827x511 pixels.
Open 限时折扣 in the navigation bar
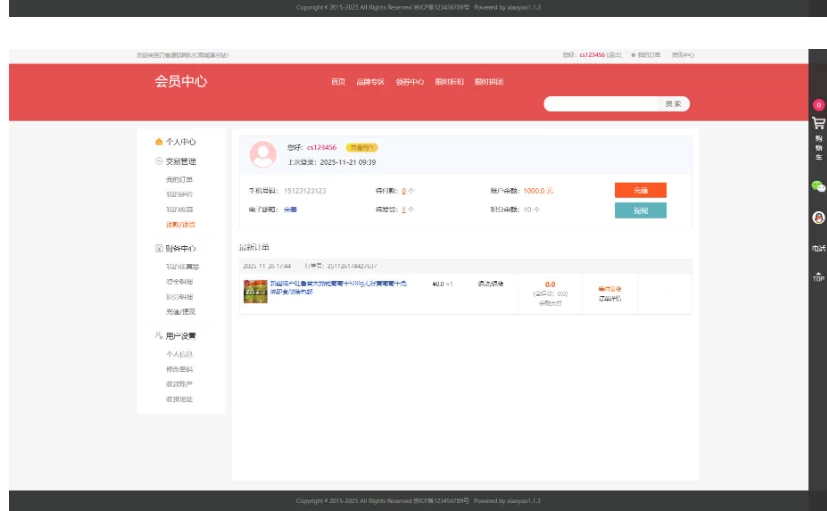tap(449, 82)
